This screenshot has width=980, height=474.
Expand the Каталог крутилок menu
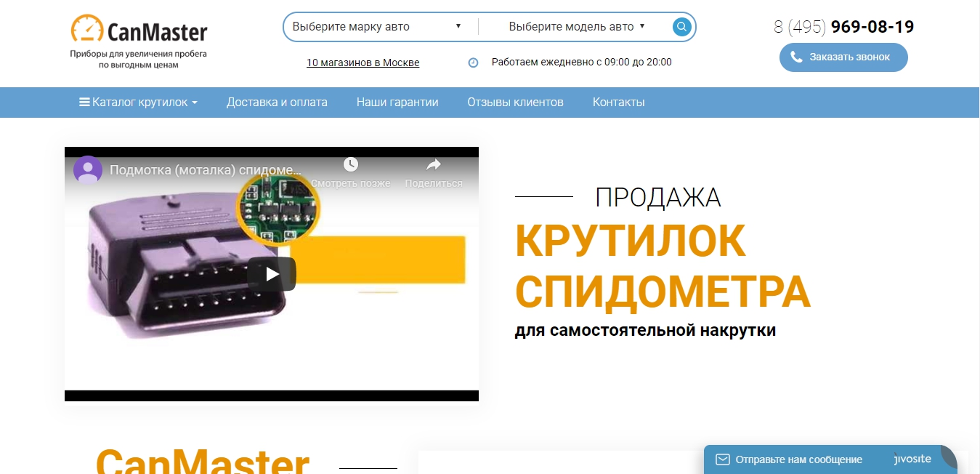point(139,103)
